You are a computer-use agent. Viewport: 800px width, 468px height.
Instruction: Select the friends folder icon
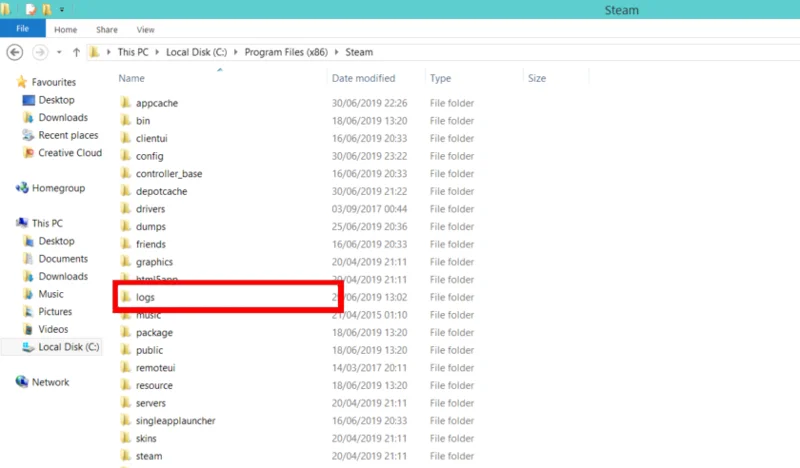click(x=126, y=244)
